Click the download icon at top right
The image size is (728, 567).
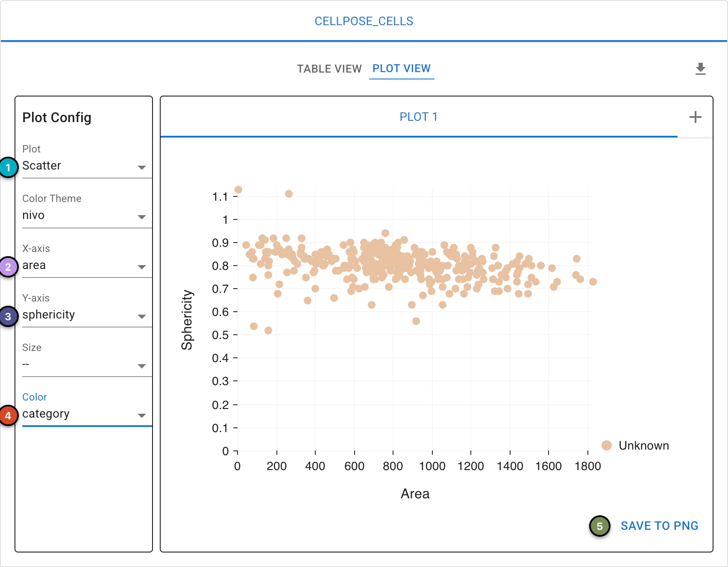(700, 69)
